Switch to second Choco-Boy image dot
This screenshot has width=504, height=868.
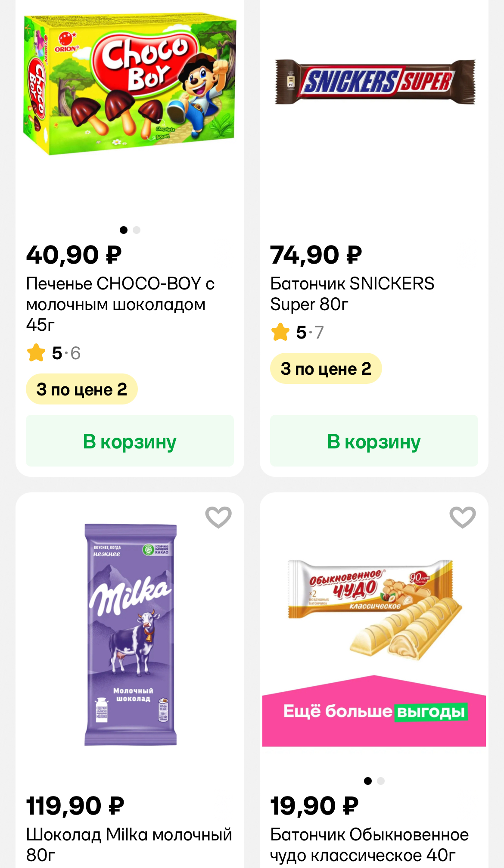coord(137,230)
